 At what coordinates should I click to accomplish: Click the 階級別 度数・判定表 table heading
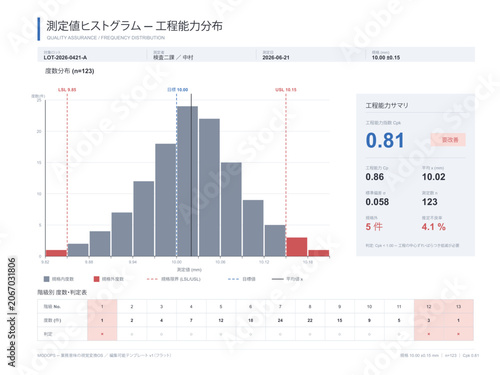pyautogui.click(x=62, y=292)
